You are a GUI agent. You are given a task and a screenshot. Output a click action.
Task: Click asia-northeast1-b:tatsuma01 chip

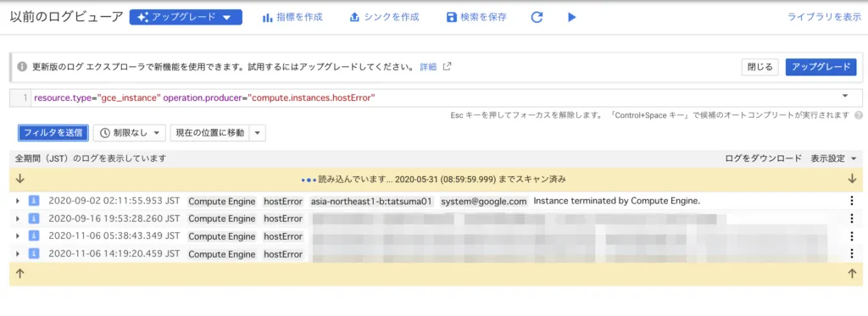point(372,202)
